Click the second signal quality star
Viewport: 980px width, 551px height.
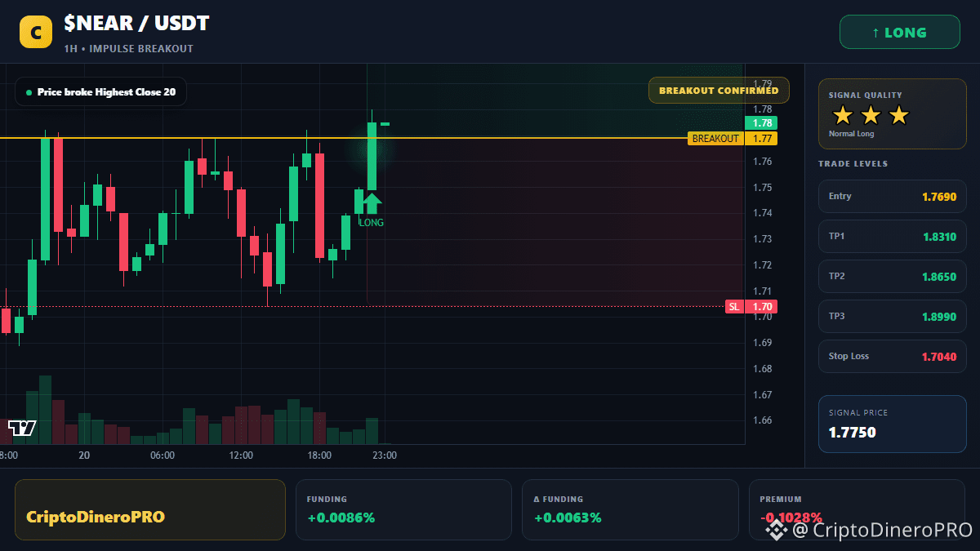[871, 115]
